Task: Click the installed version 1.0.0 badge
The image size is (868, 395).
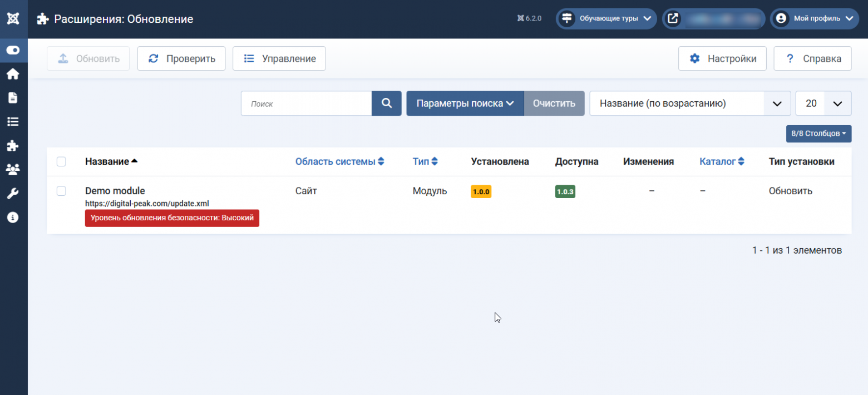Action: pyautogui.click(x=481, y=191)
